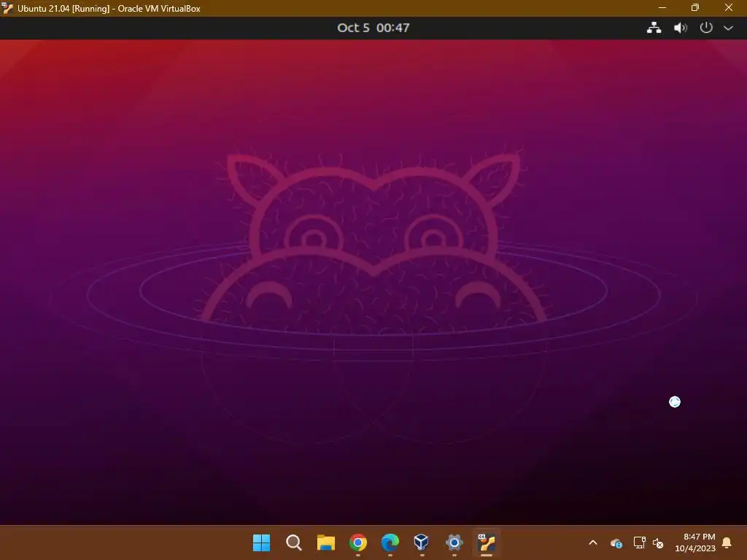Open VirtualBox Manager from the taskbar
This screenshot has width=747, height=560.
[x=422, y=542]
